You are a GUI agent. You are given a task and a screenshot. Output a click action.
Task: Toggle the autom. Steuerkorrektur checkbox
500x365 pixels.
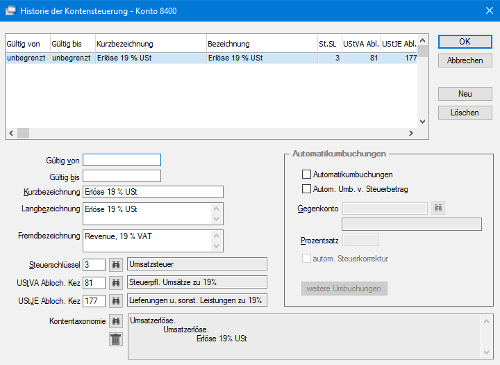click(x=306, y=259)
